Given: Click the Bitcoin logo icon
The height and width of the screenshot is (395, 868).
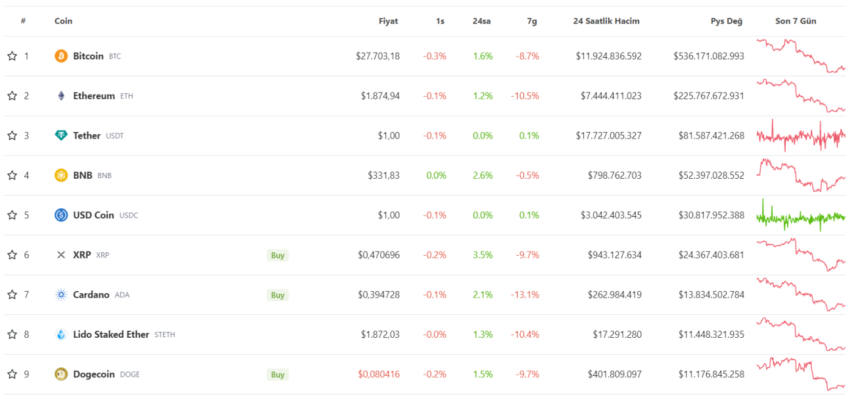Looking at the screenshot, I should (61, 57).
